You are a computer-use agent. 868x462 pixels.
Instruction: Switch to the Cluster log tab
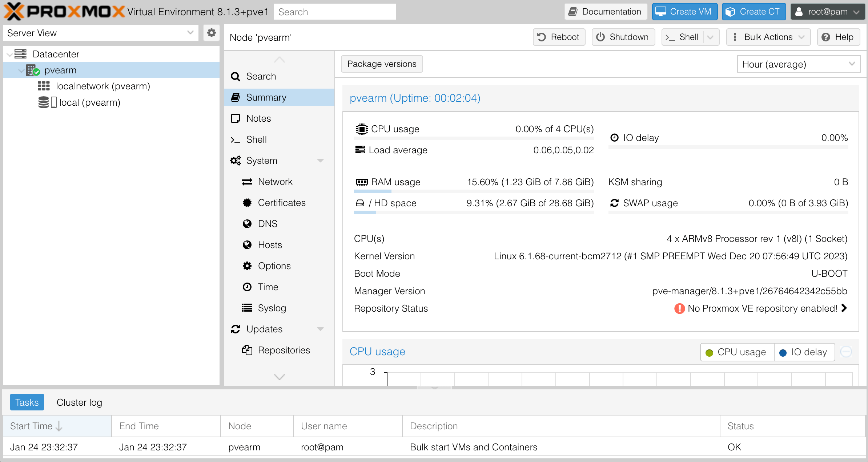[79, 402]
